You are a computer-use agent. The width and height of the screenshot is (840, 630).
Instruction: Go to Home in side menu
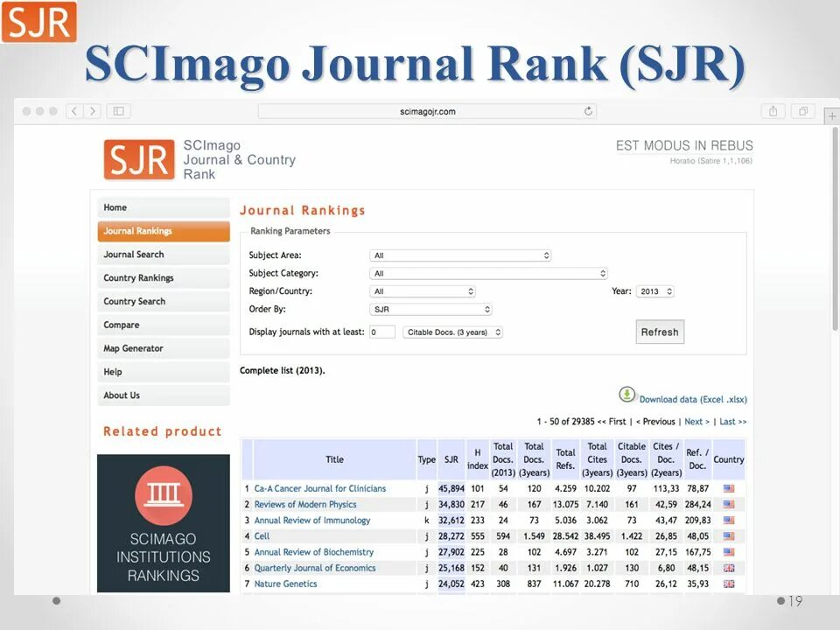tap(164, 207)
